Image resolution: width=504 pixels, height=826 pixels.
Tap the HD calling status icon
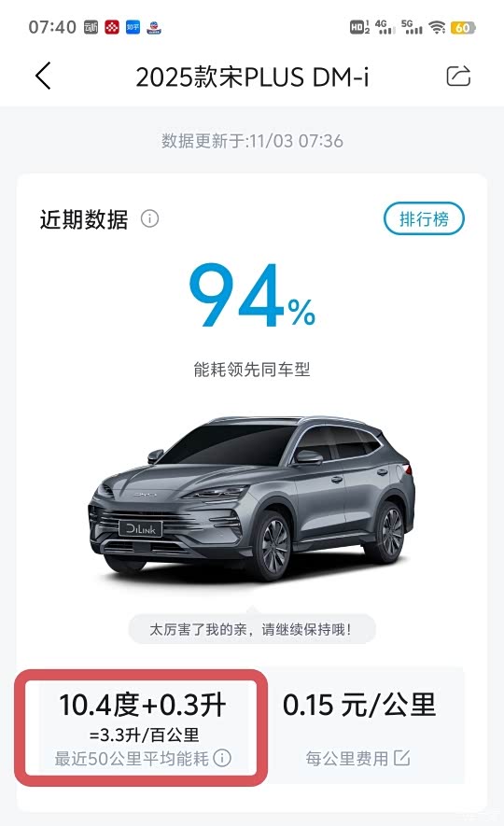point(359,27)
